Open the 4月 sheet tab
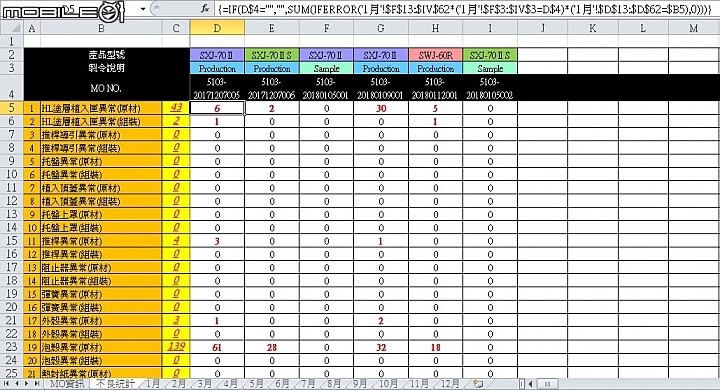Screen dimensions: 720x390 (231, 384)
